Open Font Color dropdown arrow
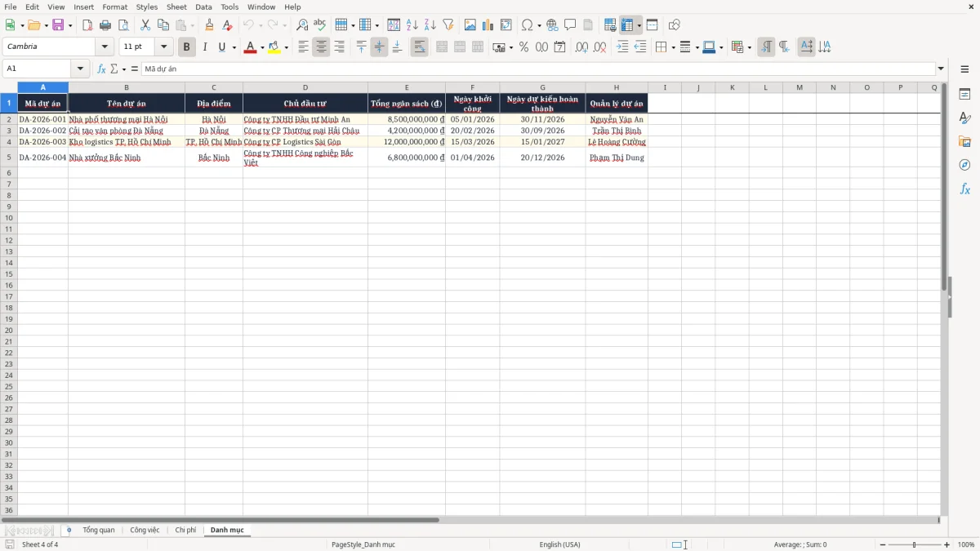The height and width of the screenshot is (551, 980). pyautogui.click(x=262, y=47)
